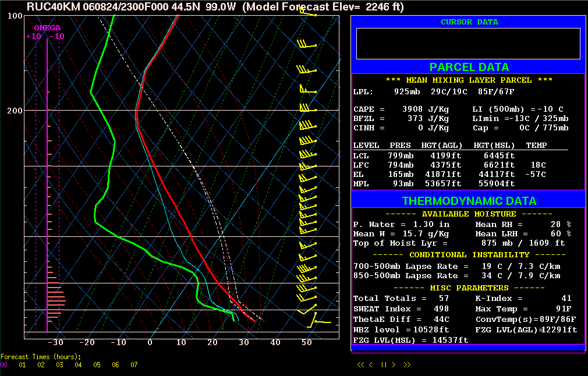Click the 30 temperature axis label

[243, 342]
